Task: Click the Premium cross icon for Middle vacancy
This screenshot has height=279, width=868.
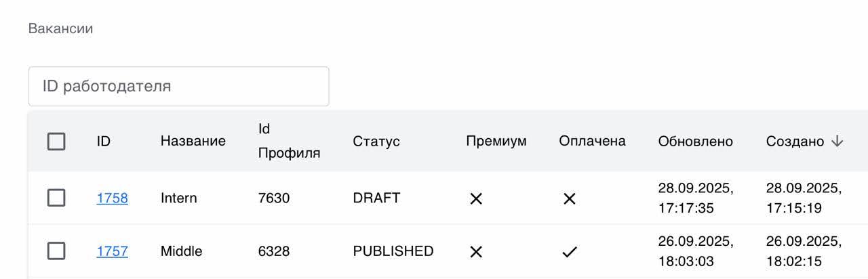Action: coord(476,252)
